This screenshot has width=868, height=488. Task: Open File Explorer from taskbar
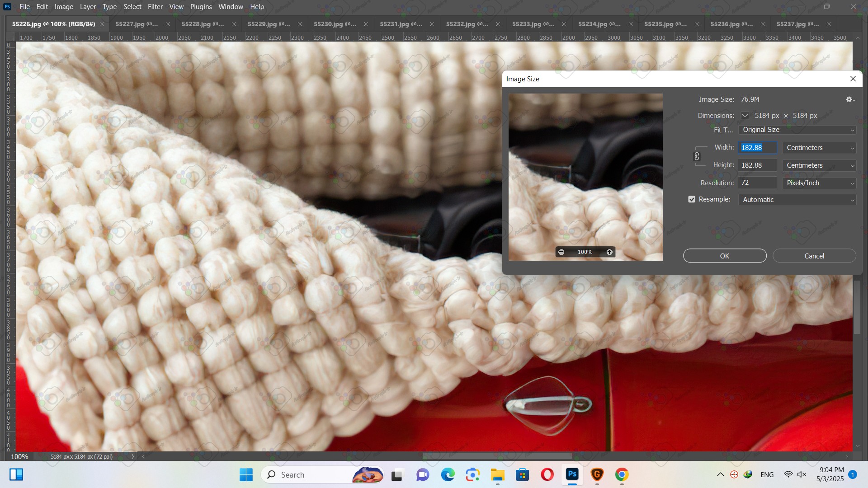click(x=497, y=474)
